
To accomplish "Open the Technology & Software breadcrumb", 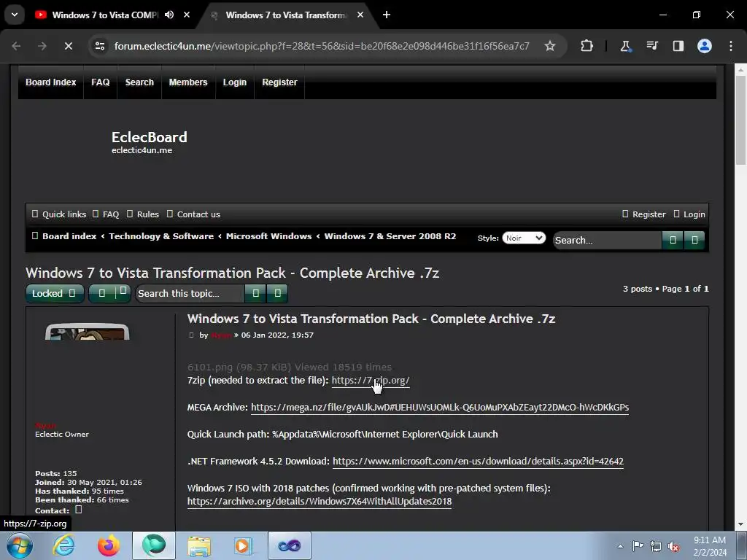I will [x=161, y=236].
